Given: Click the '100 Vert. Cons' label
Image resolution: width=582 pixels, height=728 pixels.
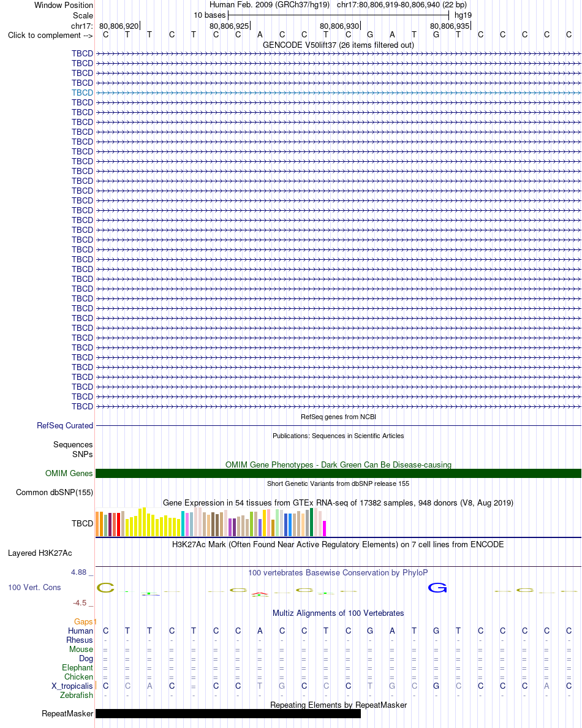Looking at the screenshot, I should [34, 587].
